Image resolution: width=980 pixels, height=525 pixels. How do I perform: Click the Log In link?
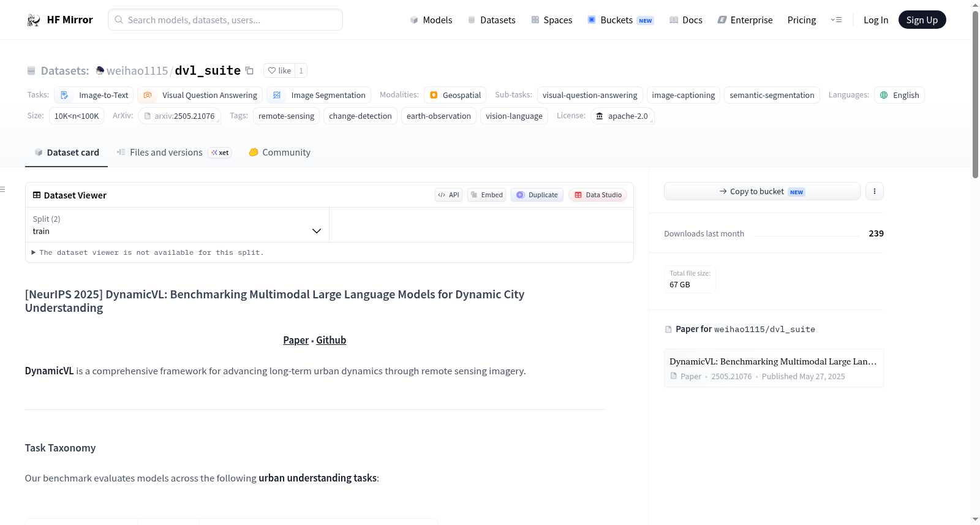(876, 20)
